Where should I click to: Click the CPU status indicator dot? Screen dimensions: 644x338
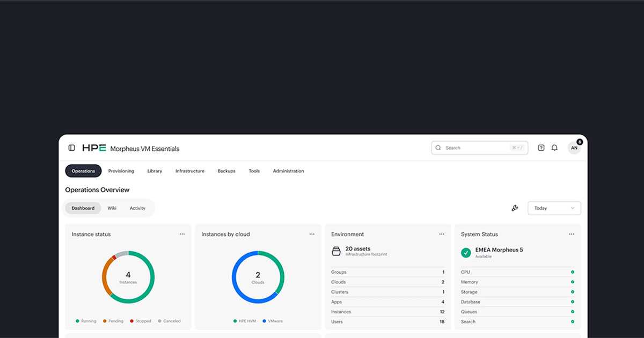coord(573,272)
